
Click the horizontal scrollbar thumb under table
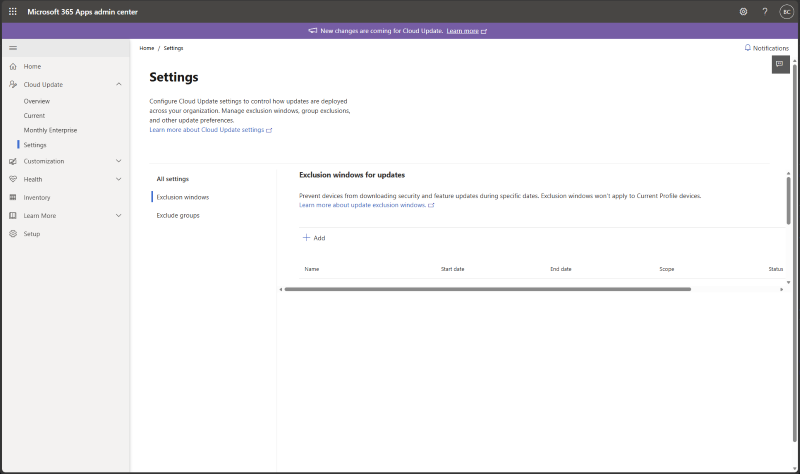[488, 289]
